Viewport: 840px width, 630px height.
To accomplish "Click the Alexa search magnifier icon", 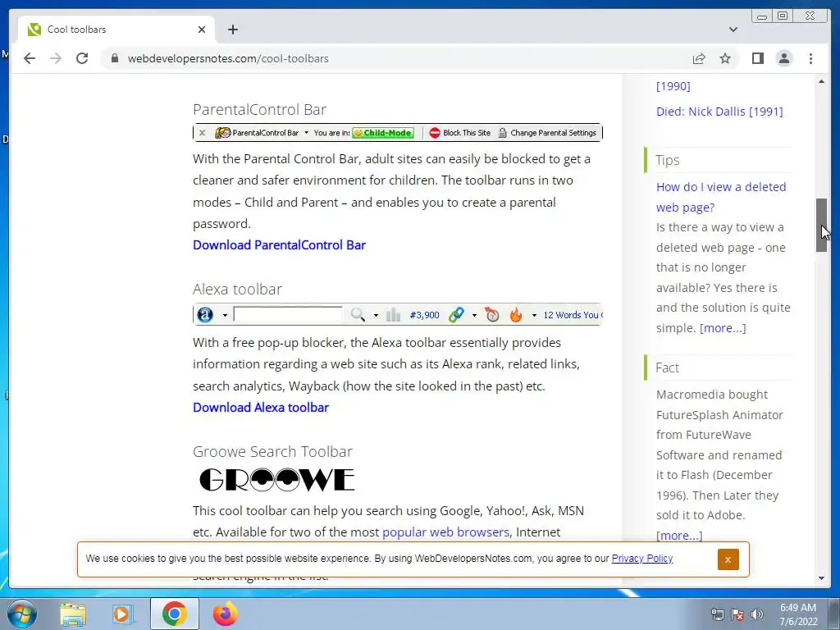I will click(x=358, y=314).
